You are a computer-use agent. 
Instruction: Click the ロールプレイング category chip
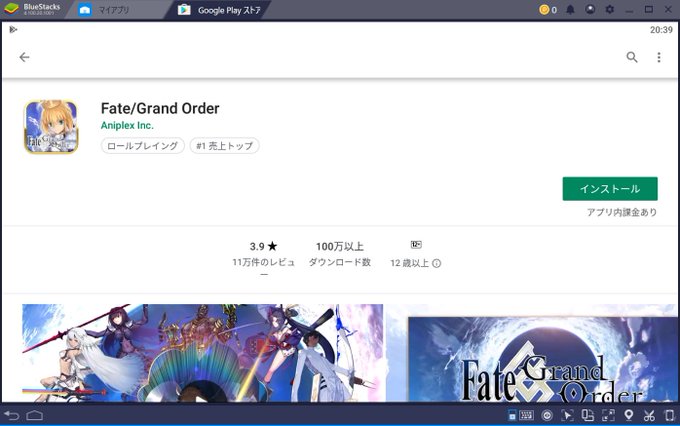[x=143, y=146]
